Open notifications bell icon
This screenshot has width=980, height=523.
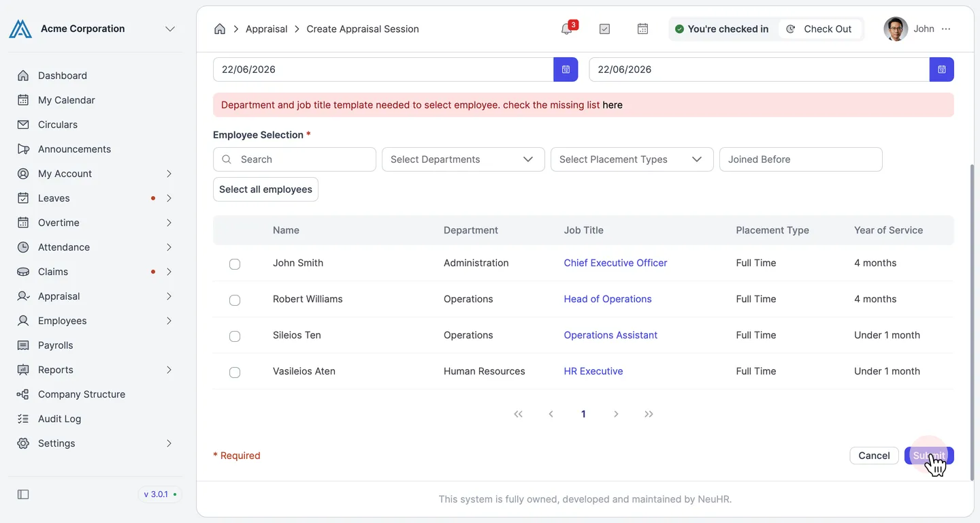(566, 29)
